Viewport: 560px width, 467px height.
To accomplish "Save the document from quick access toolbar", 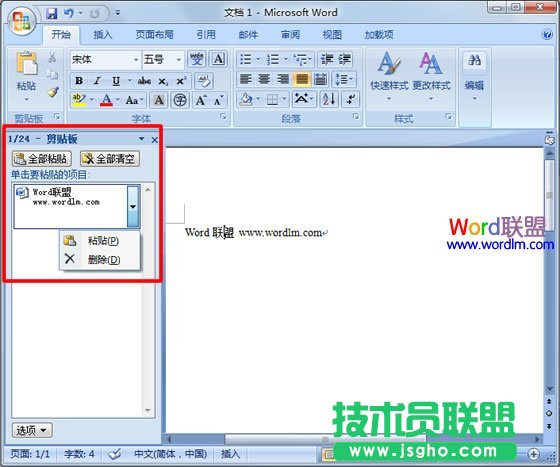I will (x=52, y=14).
